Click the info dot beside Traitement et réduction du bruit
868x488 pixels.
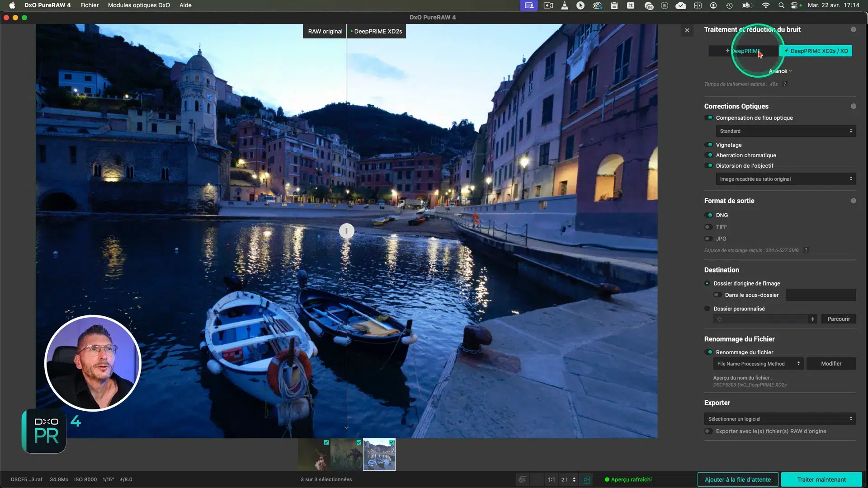[x=854, y=29]
